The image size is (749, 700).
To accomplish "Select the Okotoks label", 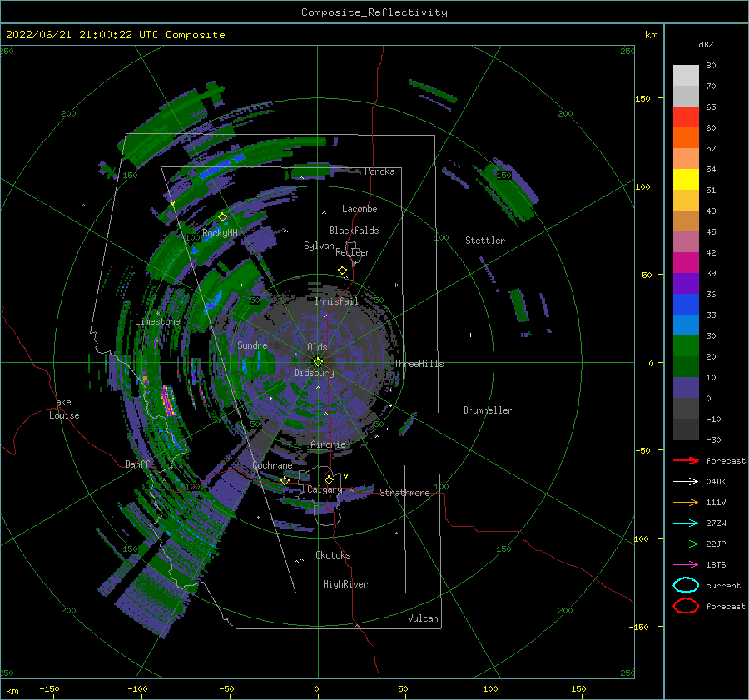I will pyautogui.click(x=333, y=555).
